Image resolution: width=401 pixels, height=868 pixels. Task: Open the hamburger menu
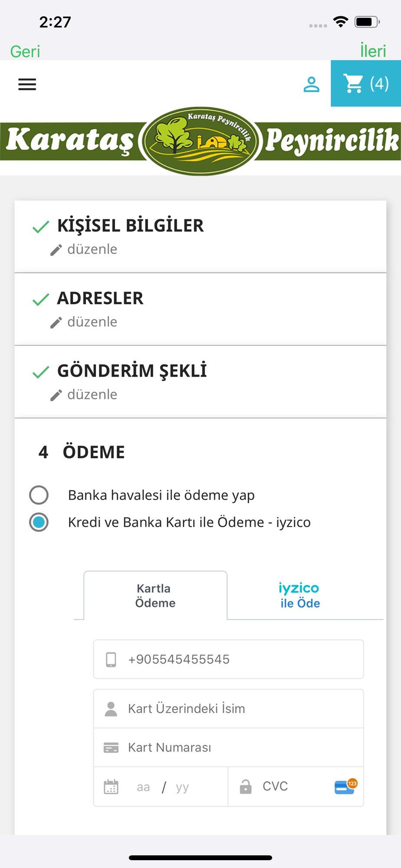pyautogui.click(x=27, y=84)
